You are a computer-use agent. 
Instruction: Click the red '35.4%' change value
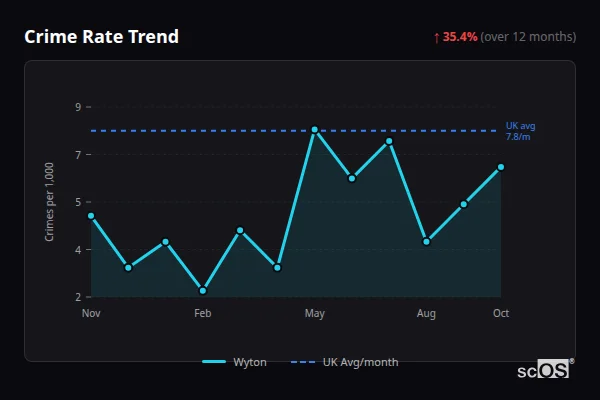point(460,37)
